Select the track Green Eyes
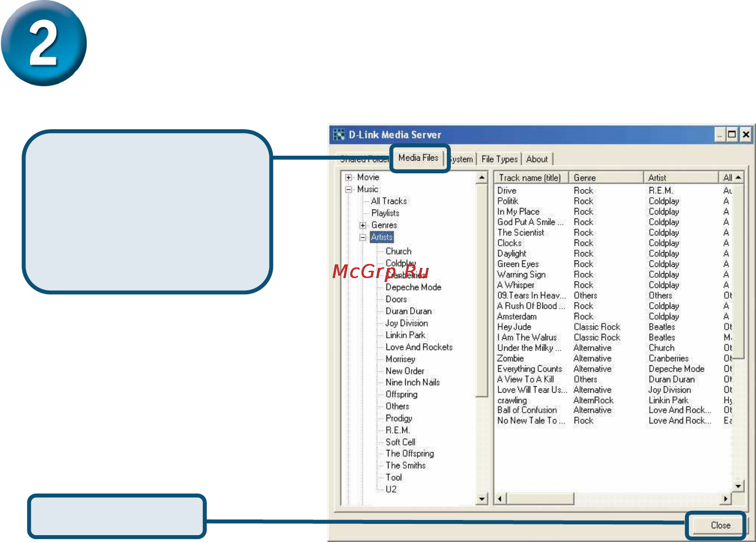This screenshot has width=756, height=542. coord(518,264)
